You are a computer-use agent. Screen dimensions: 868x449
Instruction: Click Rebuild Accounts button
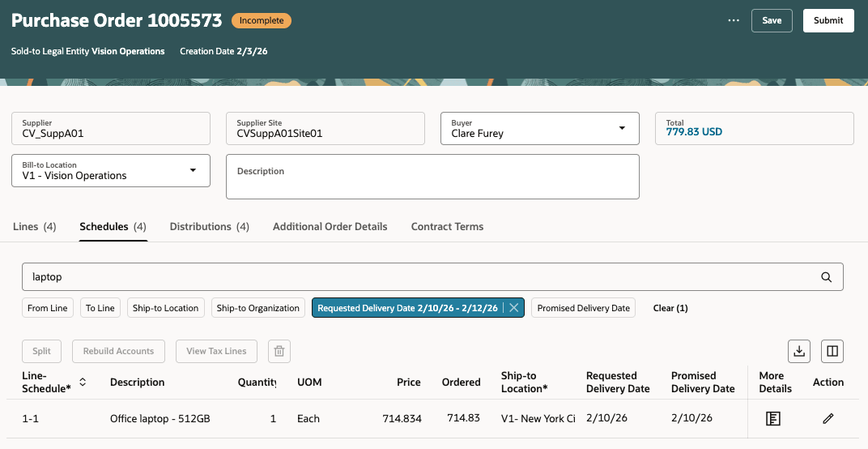point(118,351)
